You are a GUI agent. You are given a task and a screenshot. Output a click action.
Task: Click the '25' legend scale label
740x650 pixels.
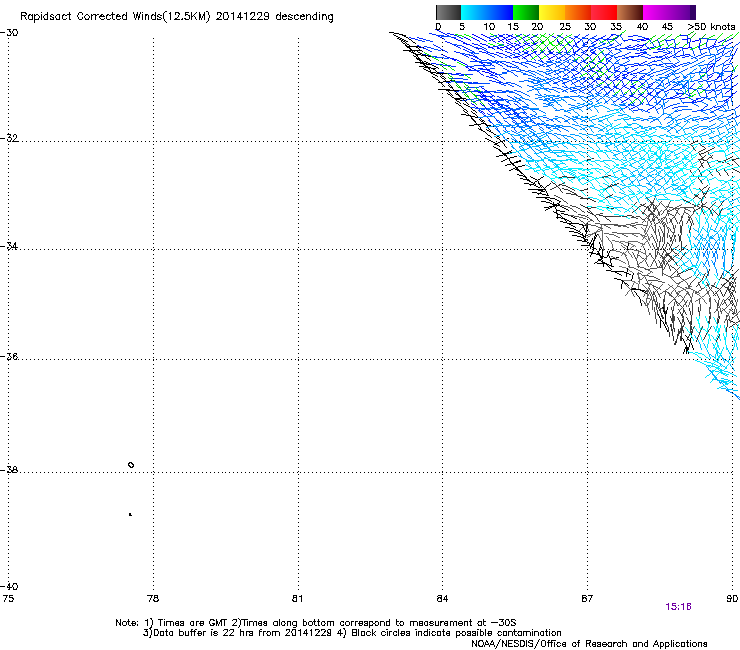565,27
